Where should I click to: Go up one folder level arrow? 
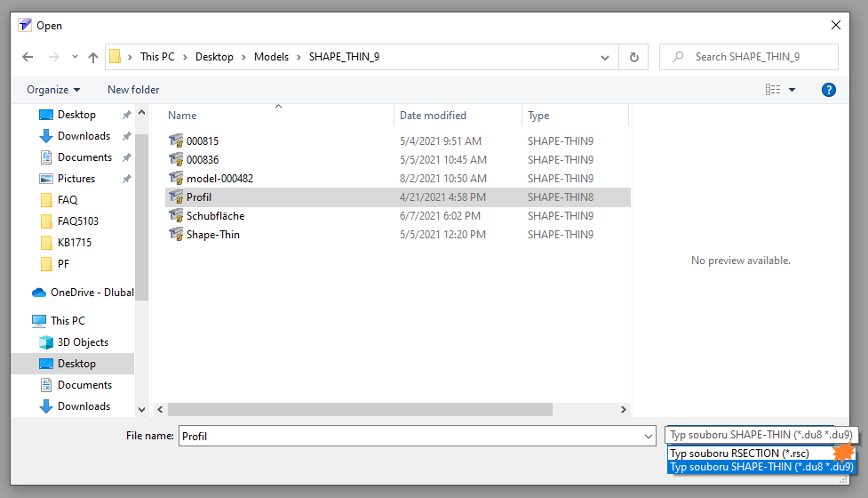point(93,57)
